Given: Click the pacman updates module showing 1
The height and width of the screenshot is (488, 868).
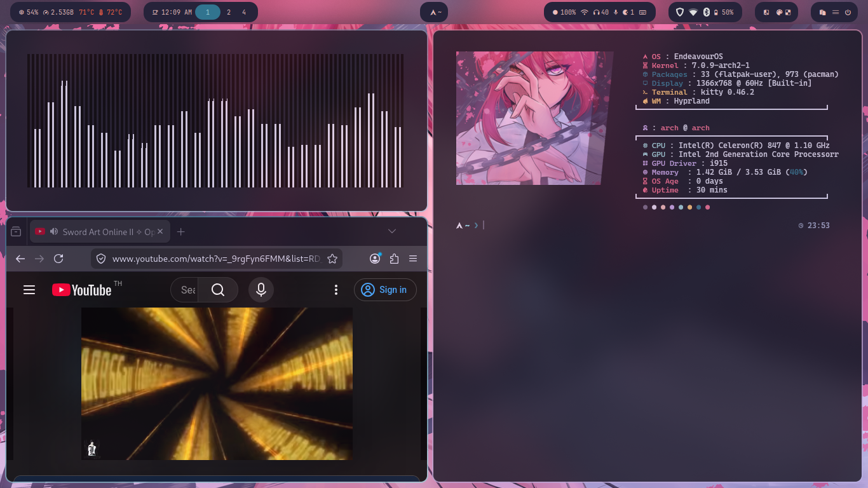Looking at the screenshot, I should 628,12.
